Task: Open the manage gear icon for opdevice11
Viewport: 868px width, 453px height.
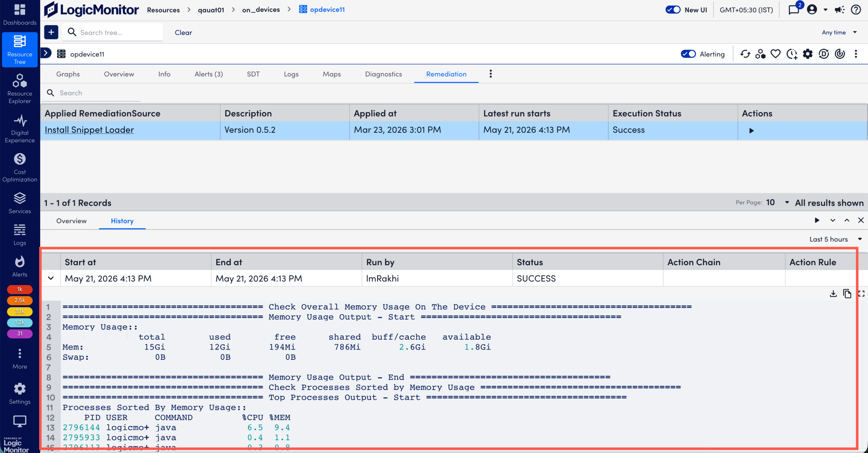Action: coord(808,54)
